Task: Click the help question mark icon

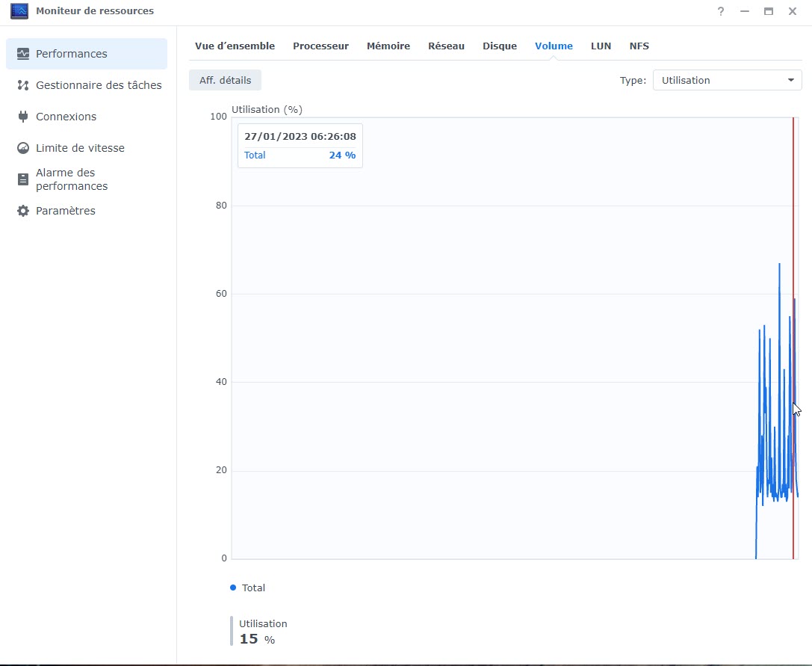Action: [721, 11]
